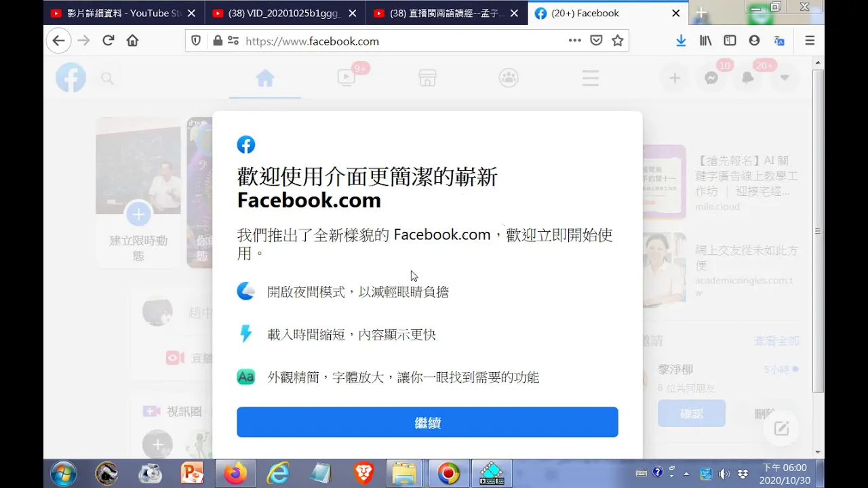Click the new message compose icon
The image size is (868, 488).
(x=781, y=428)
